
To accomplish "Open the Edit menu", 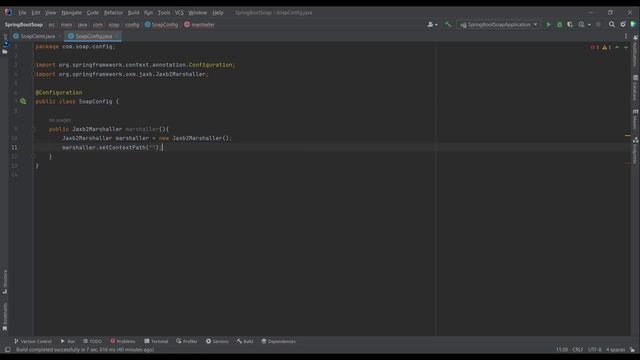I will tap(36, 13).
